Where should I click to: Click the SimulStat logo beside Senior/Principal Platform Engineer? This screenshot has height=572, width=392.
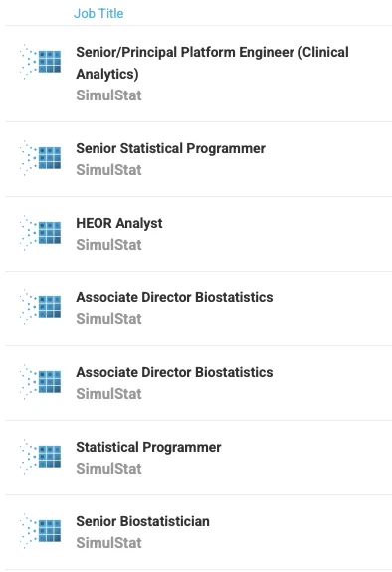click(41, 62)
